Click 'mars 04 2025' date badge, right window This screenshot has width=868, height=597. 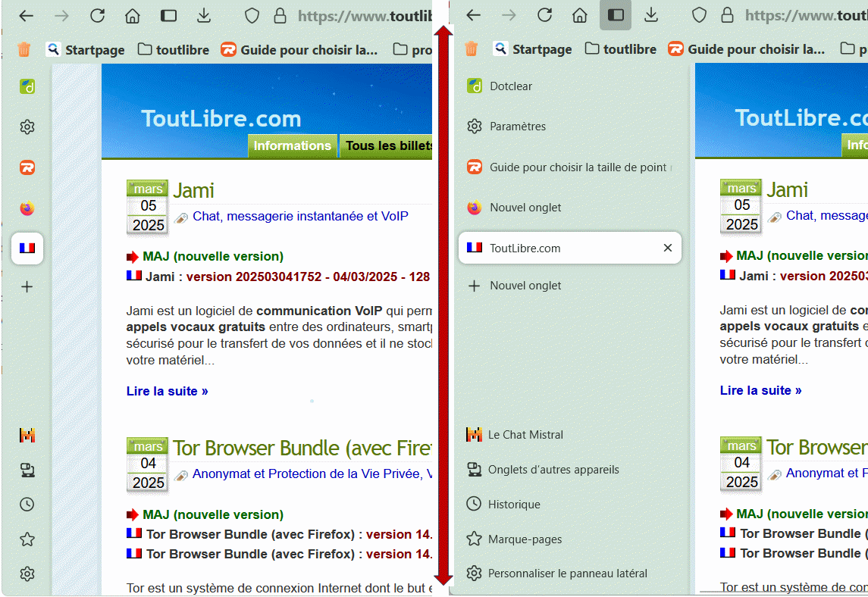click(x=741, y=464)
